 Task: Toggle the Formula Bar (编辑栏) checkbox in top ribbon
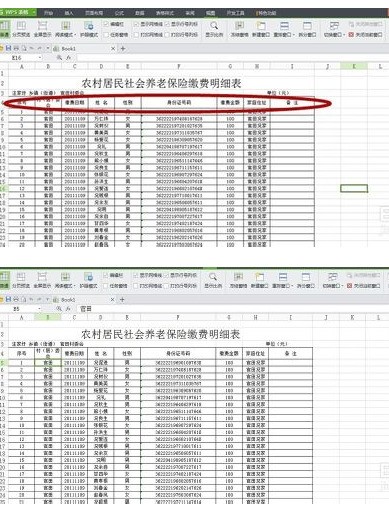114,24
